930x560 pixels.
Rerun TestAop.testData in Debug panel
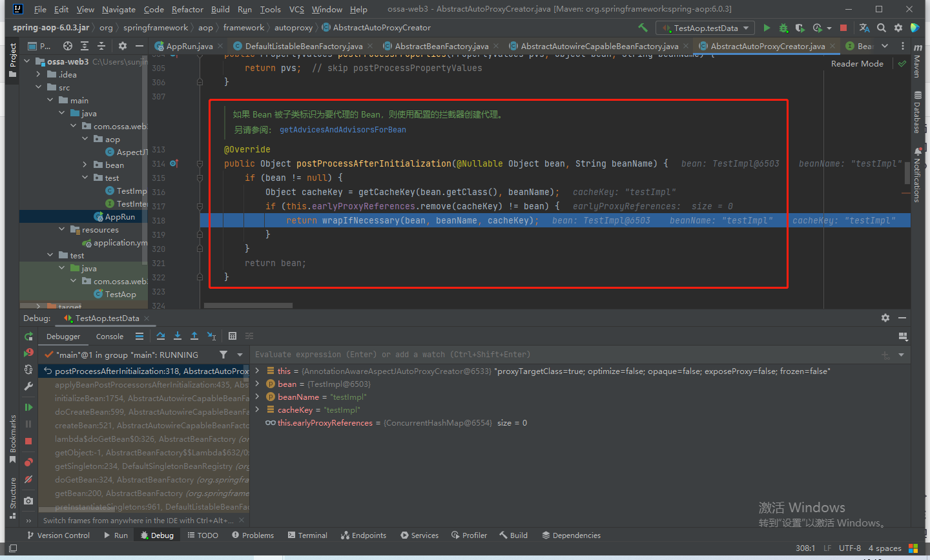28,337
